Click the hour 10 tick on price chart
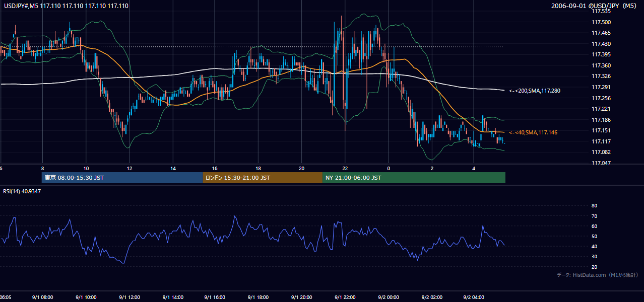This screenshot has height=302, width=644. [x=86, y=168]
